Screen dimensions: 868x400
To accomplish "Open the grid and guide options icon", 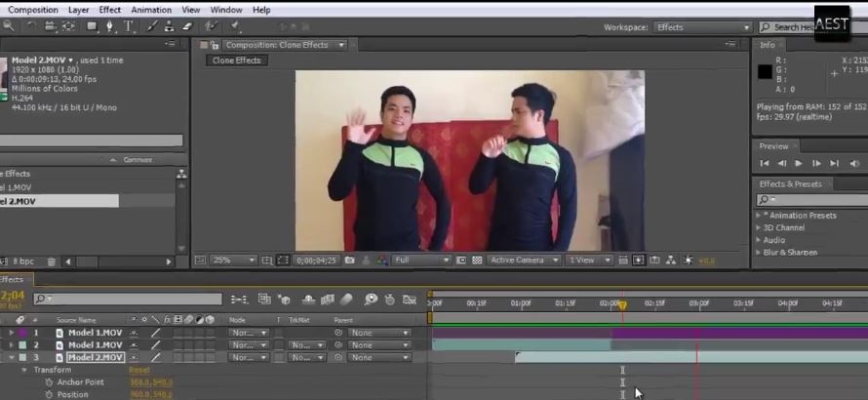I will point(267,260).
